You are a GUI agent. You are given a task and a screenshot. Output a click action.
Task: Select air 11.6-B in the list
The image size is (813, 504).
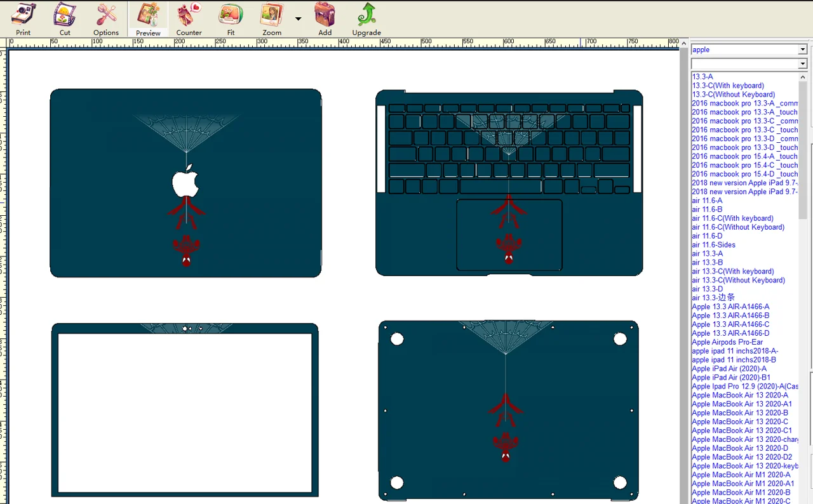(x=707, y=209)
